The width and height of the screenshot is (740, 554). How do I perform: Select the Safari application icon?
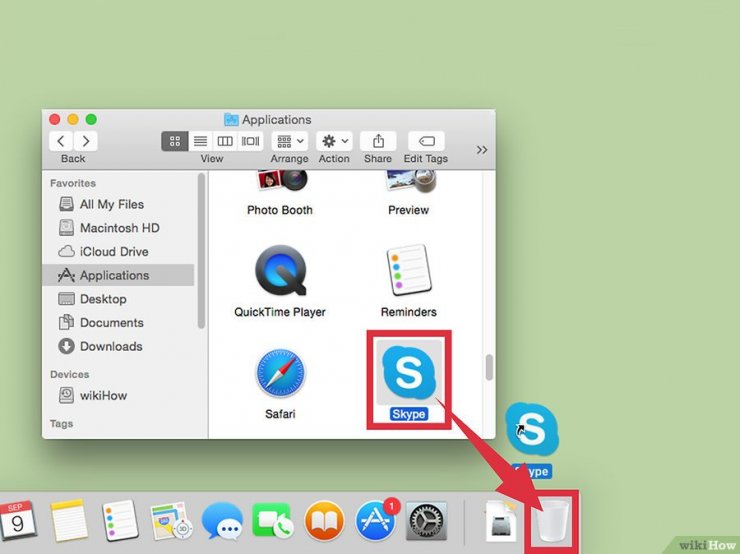[x=280, y=374]
